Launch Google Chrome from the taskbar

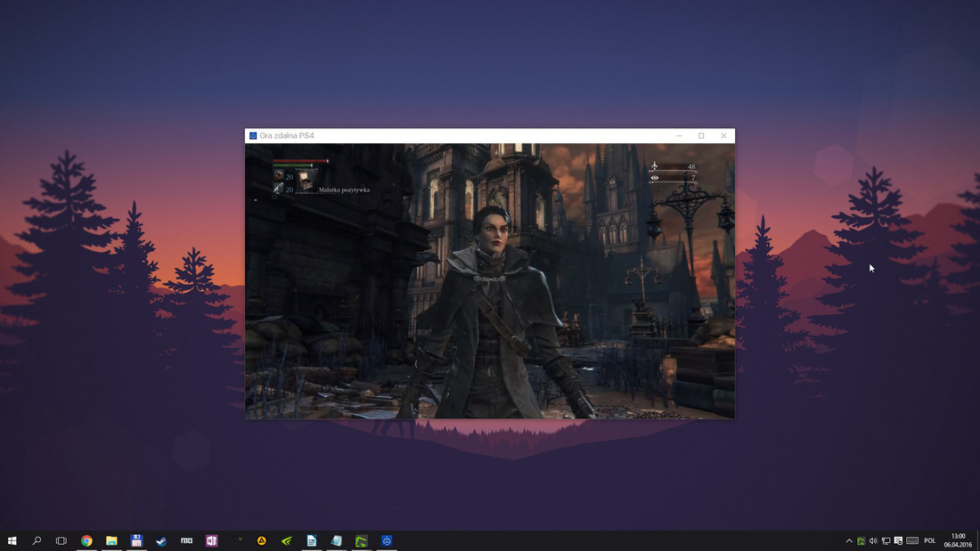86,541
